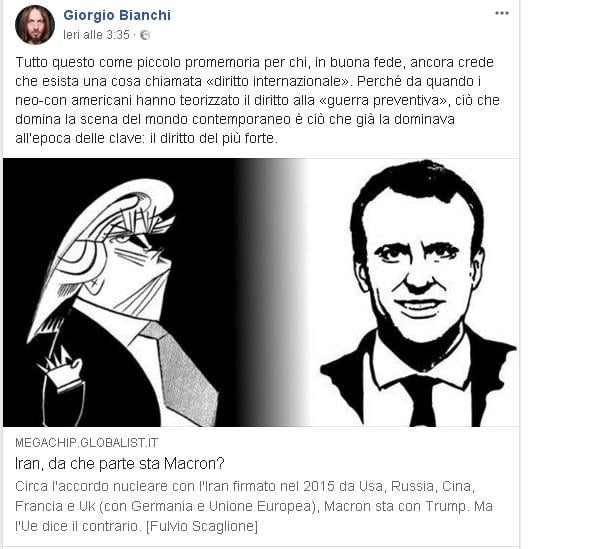Click the public globe privacy icon
Image resolution: width=600 pixels, height=549 pixels.
tap(145, 35)
